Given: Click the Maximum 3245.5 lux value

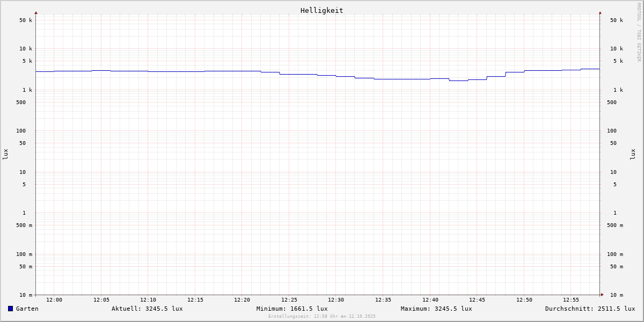Looking at the screenshot, I should coord(436,309).
